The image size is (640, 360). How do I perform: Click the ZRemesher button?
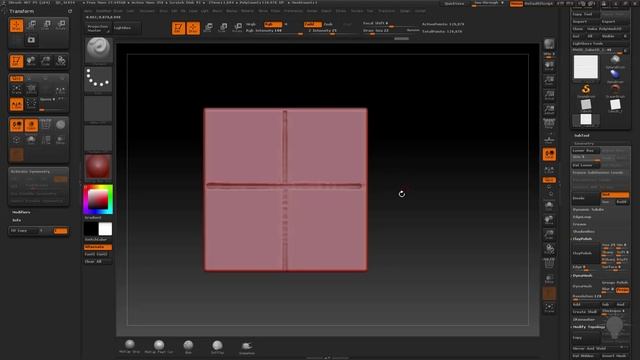coord(584,320)
